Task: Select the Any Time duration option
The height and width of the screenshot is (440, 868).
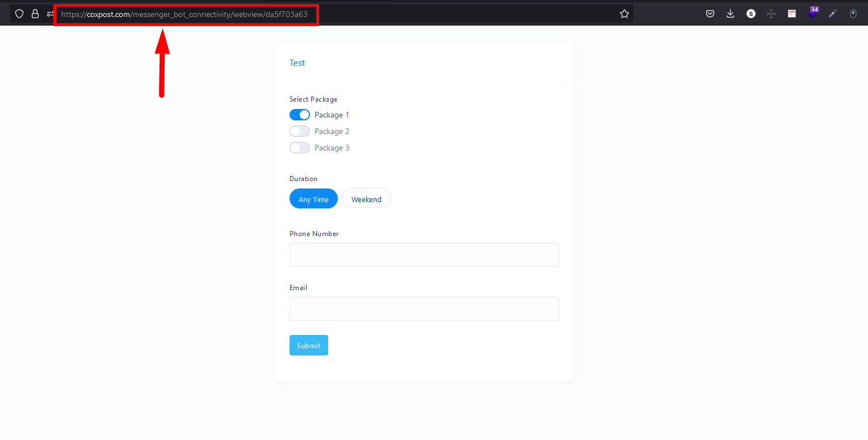Action: pos(313,199)
